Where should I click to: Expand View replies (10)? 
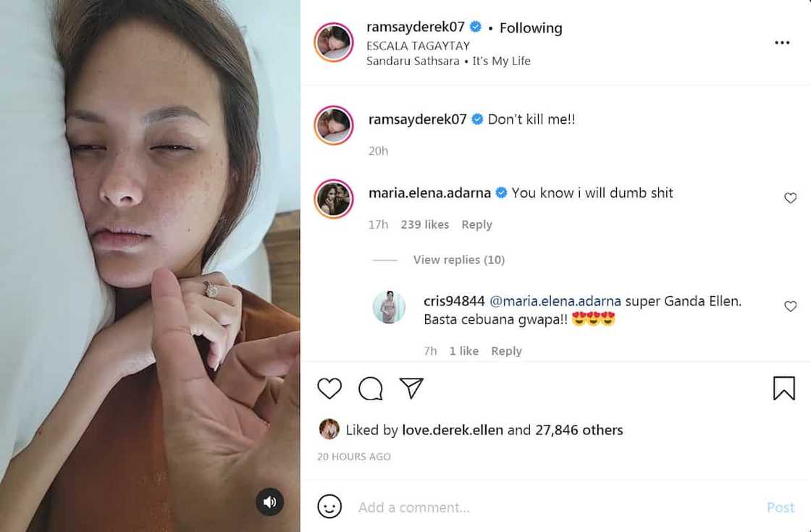(458, 260)
